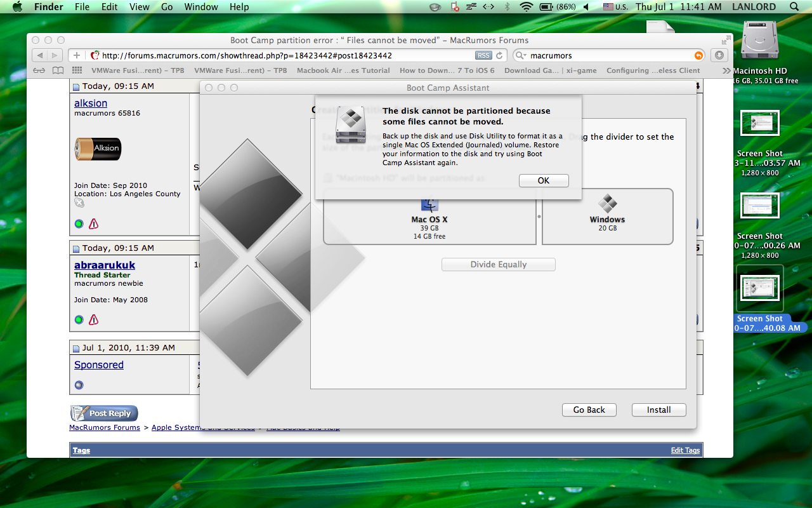This screenshot has height=508, width=812.
Task: Open the Wi-Fi status menu
Action: click(526, 7)
